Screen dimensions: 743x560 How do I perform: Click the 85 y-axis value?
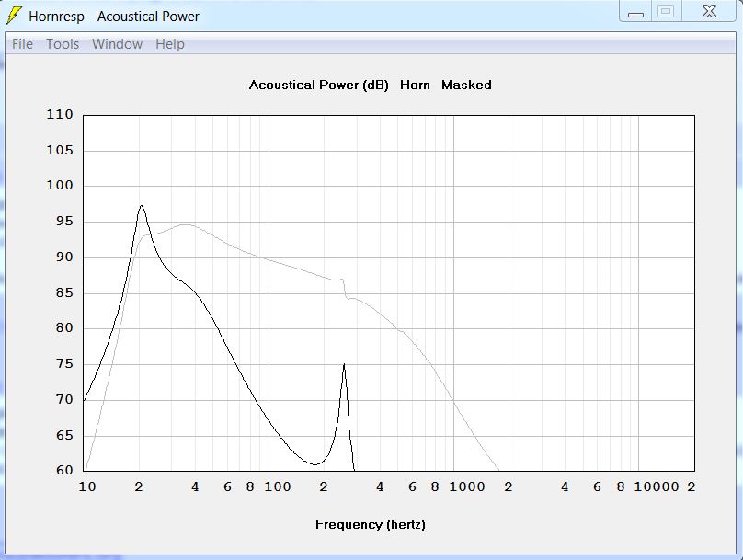[x=64, y=292]
